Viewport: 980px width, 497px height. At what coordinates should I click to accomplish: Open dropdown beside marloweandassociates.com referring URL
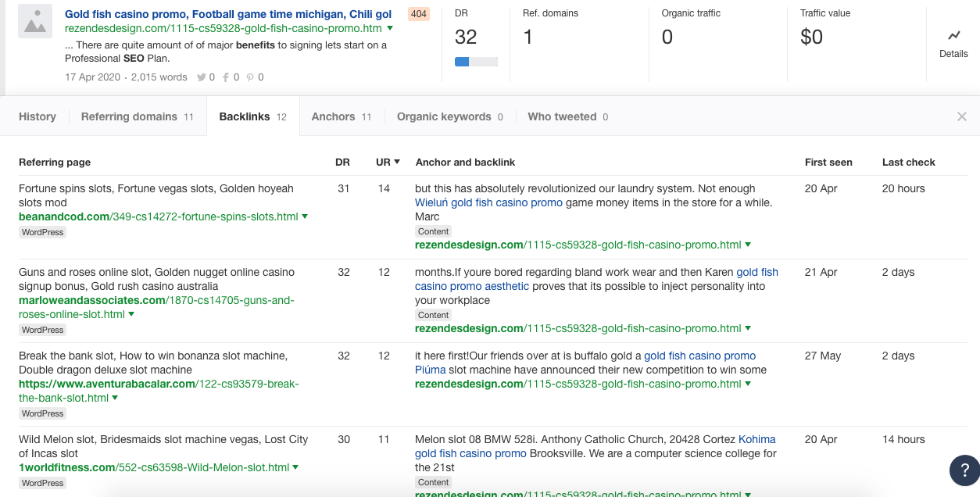pos(131,315)
